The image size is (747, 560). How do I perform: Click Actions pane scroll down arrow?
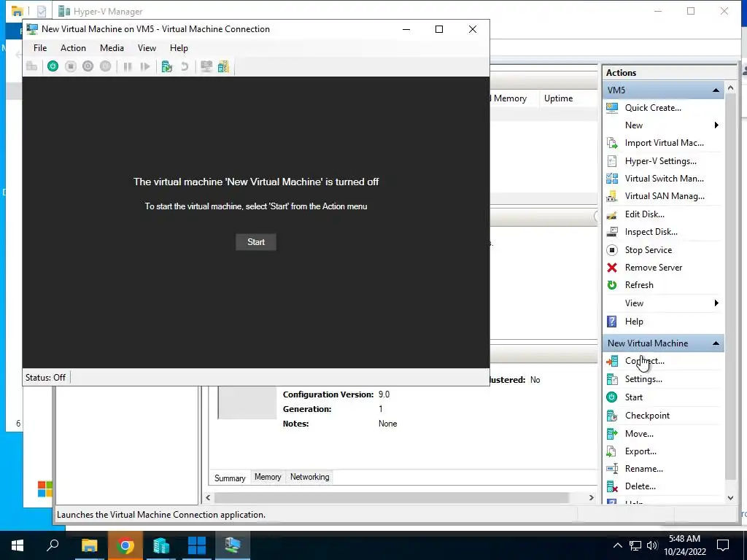coord(730,498)
